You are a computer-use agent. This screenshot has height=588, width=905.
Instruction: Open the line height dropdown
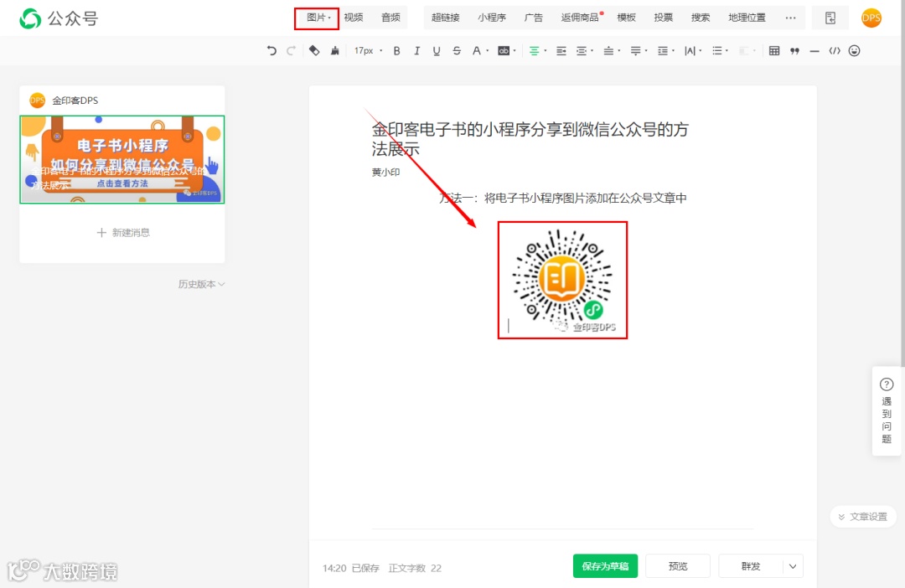(x=665, y=51)
